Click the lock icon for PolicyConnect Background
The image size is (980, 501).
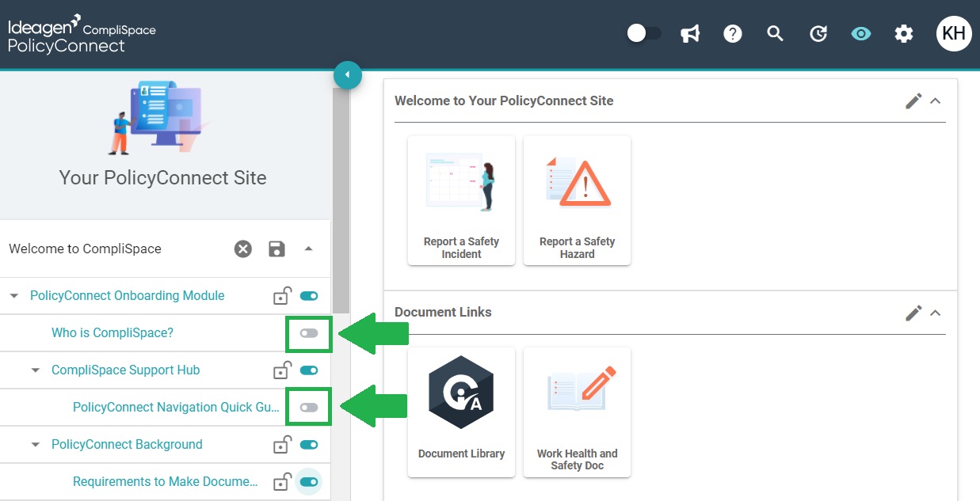(x=282, y=445)
